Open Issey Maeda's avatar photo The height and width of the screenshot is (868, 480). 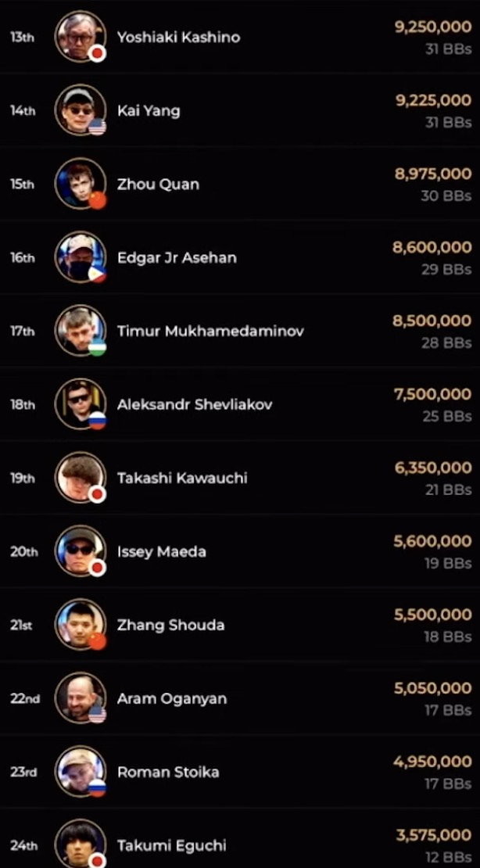(x=79, y=550)
